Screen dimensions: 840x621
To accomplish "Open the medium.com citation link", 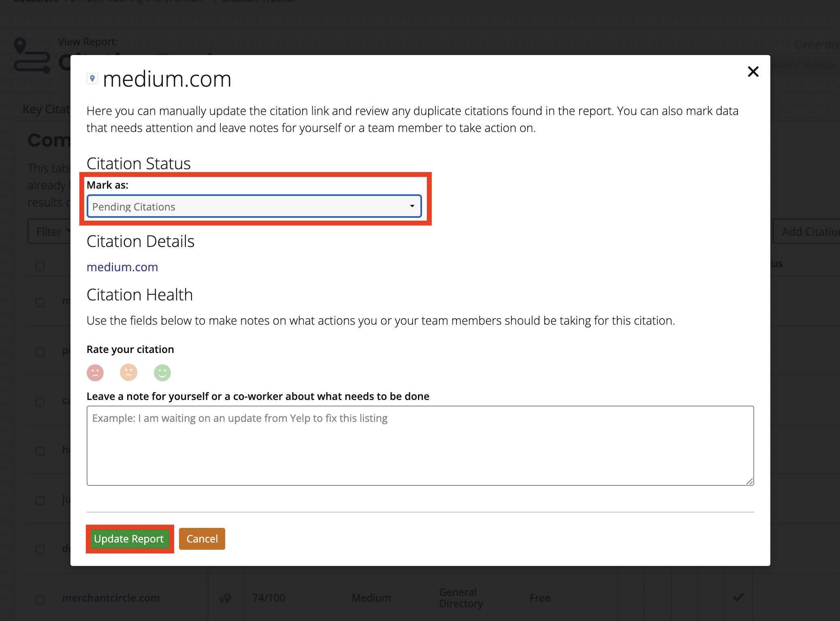I will coord(122,267).
